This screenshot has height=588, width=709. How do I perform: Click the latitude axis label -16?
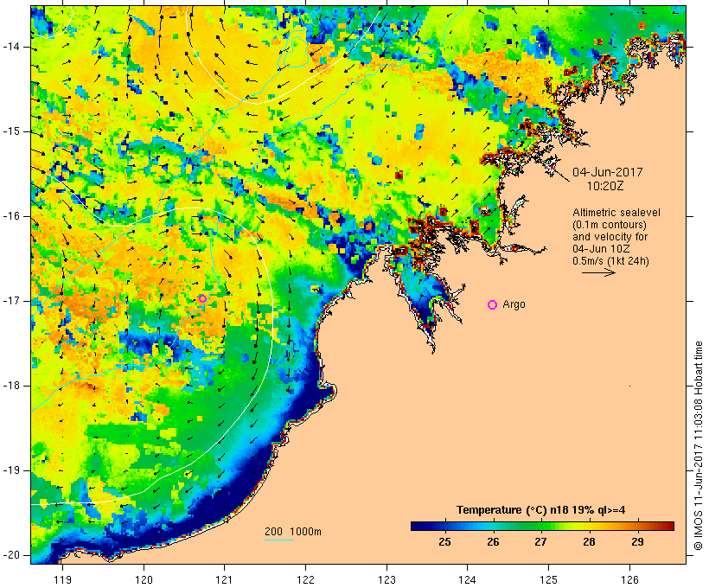coord(10,216)
